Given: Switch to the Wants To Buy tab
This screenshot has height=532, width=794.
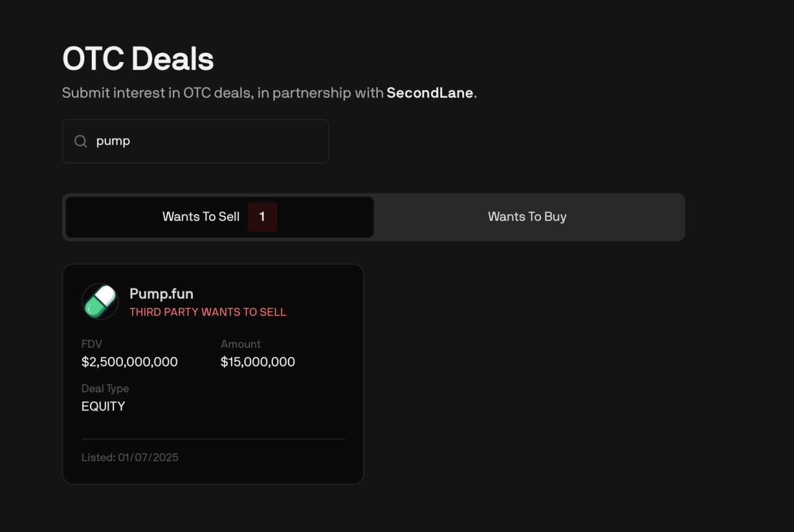Looking at the screenshot, I should tap(527, 216).
